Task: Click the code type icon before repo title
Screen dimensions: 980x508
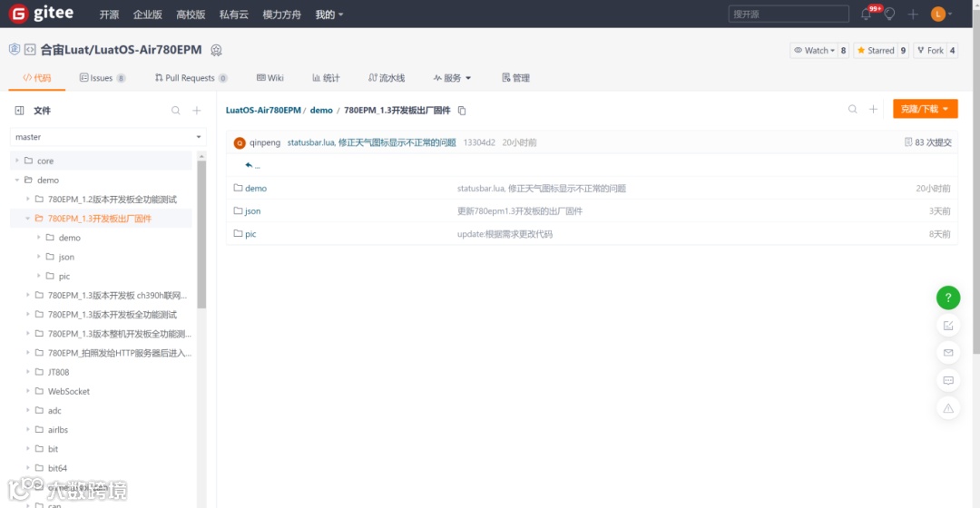Action: coord(30,49)
